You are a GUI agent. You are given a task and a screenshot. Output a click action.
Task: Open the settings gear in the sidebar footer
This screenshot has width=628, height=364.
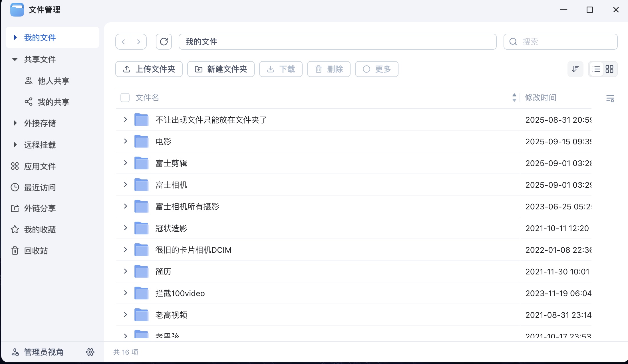(90, 352)
